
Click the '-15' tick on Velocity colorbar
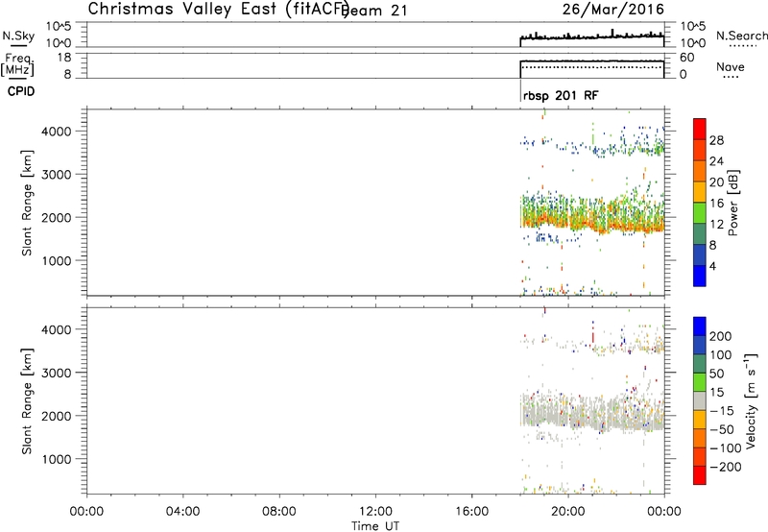[722, 410]
